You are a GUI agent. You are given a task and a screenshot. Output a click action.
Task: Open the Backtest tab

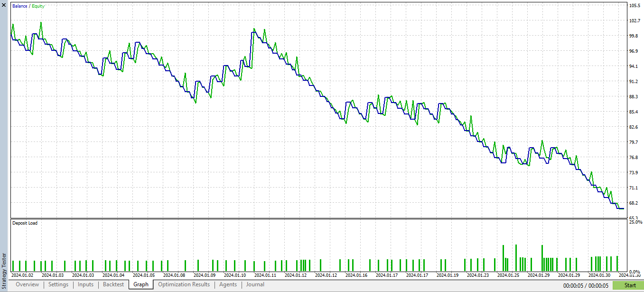coord(113,284)
